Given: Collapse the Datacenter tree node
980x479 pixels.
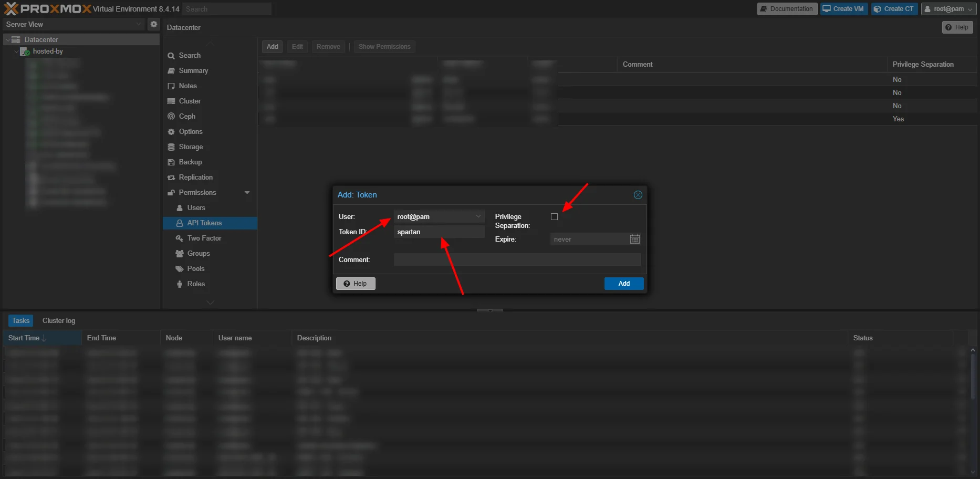Looking at the screenshot, I should click(7, 40).
